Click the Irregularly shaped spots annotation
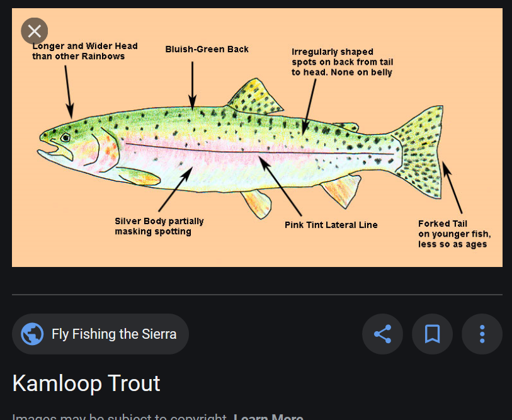This screenshot has height=420, width=512. point(342,62)
